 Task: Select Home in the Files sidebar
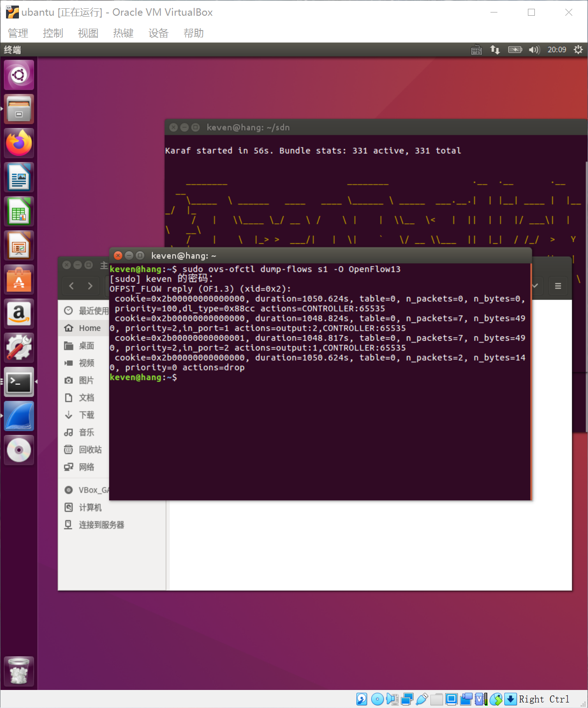tap(84, 328)
